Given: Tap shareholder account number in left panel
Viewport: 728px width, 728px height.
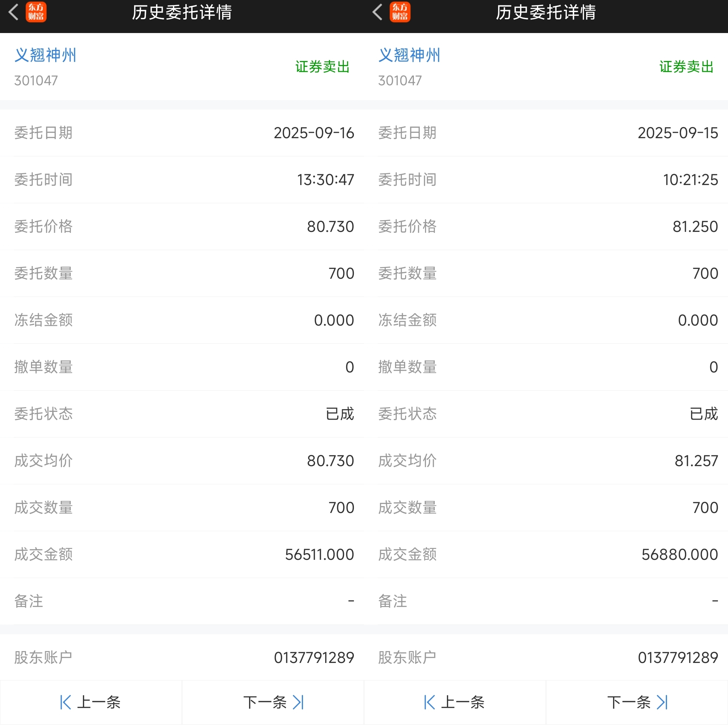Looking at the screenshot, I should click(x=313, y=658).
